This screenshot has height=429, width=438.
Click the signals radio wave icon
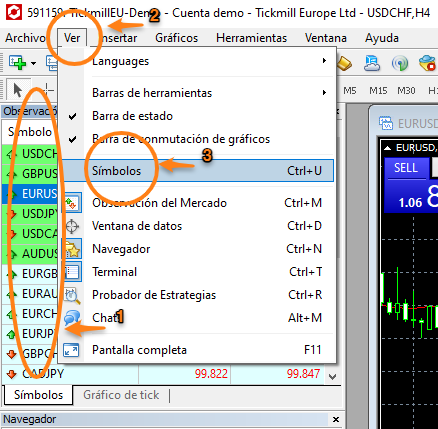pos(400,63)
